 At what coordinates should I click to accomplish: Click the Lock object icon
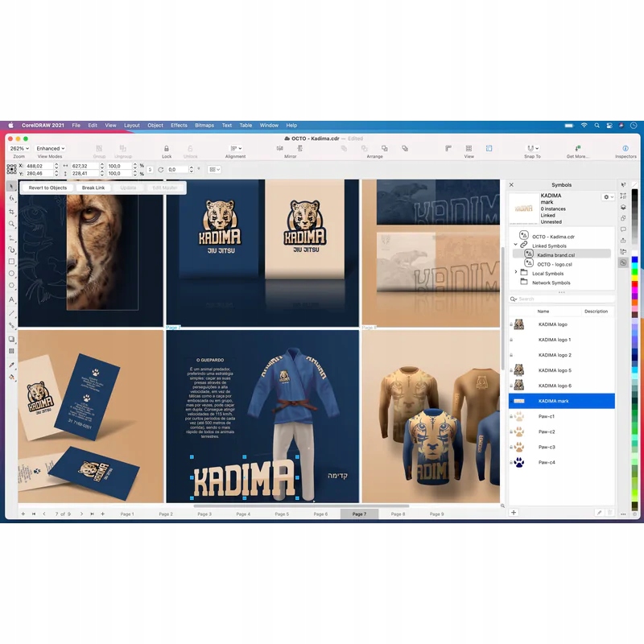coord(167,148)
